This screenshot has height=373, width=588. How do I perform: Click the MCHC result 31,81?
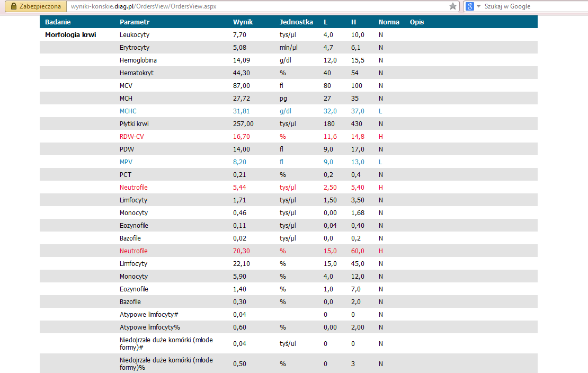click(242, 111)
